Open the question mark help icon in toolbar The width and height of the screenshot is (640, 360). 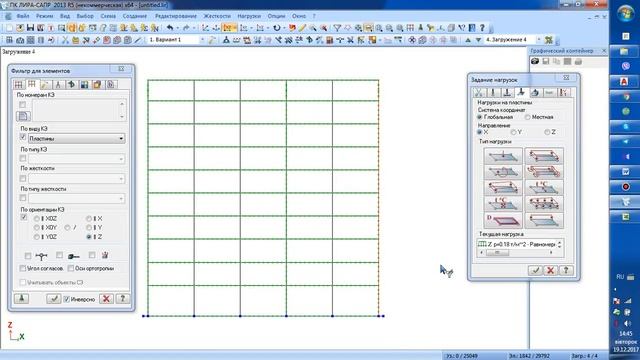tap(482, 28)
